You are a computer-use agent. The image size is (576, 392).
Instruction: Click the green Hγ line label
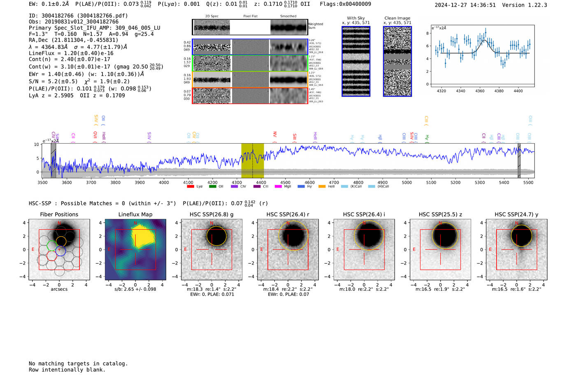point(427,138)
